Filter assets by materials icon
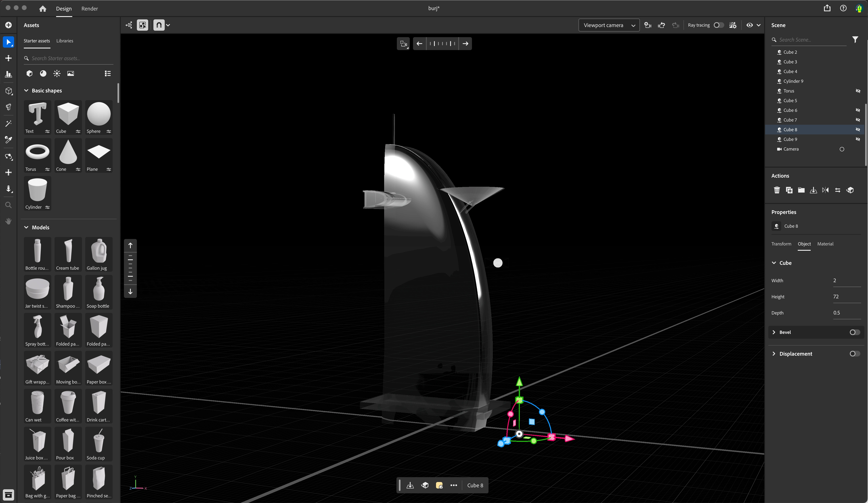The image size is (868, 503). (43, 73)
